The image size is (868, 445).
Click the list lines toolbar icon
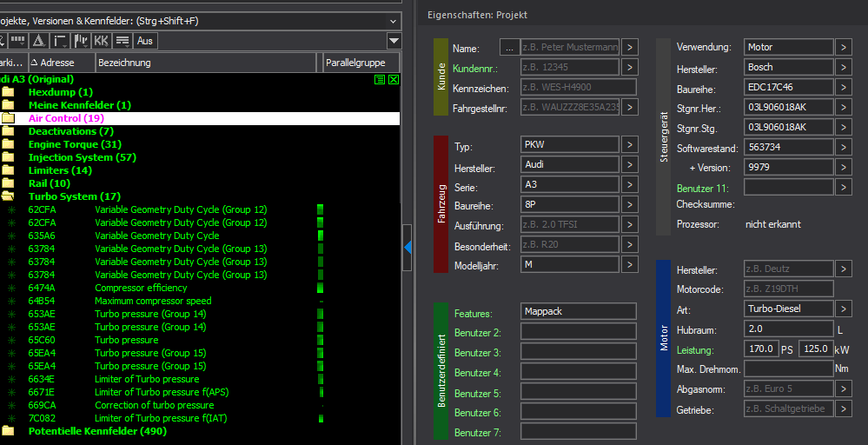coord(123,41)
